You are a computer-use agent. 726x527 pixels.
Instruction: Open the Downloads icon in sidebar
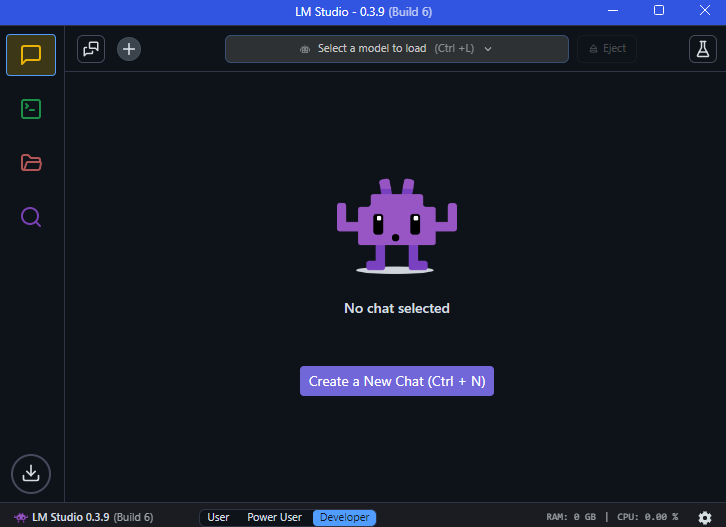[x=31, y=474]
